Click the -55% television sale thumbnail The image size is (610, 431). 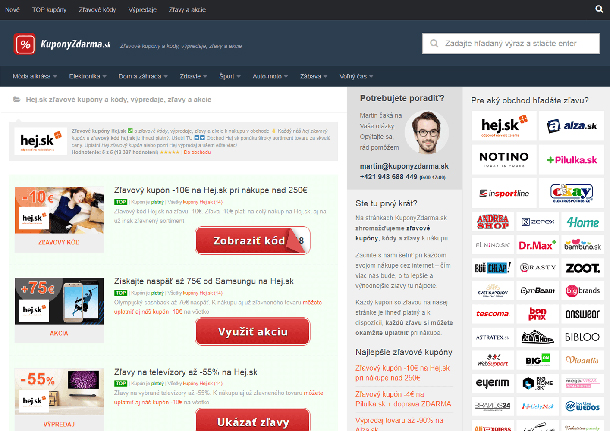(60, 391)
